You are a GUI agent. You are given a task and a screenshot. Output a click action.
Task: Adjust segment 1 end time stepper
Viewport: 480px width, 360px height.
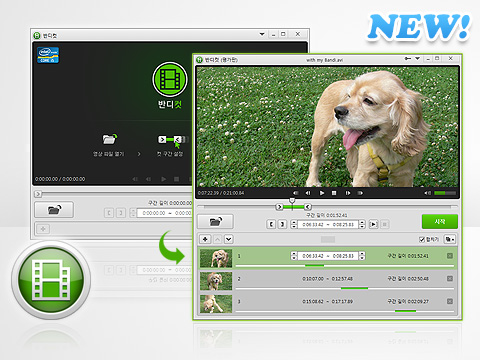tap(362, 256)
